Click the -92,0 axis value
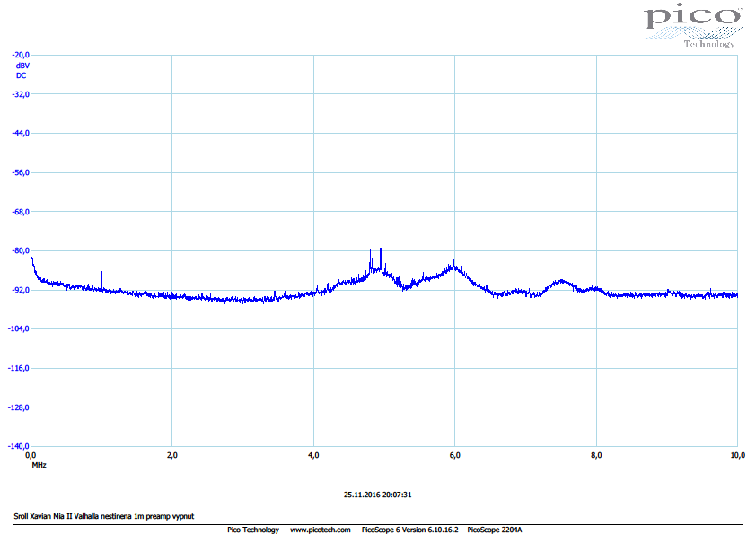Viewport: 756px width, 534px height. 21,290
